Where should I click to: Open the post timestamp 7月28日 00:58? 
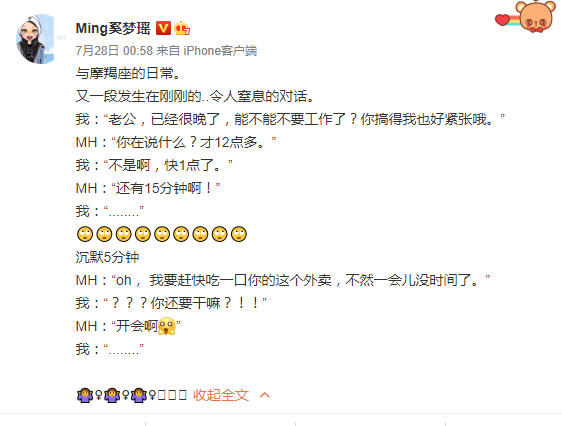114,51
